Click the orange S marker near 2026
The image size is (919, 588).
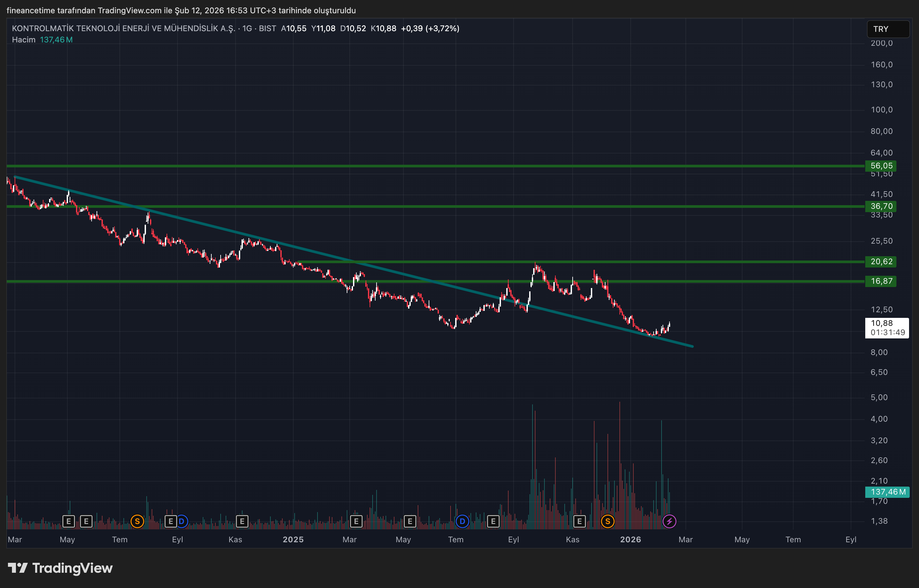(607, 521)
